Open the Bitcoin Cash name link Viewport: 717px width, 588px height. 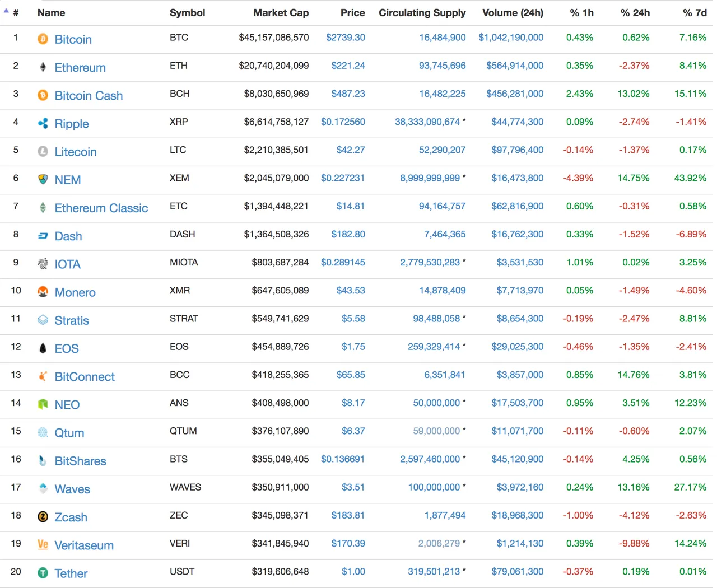tap(89, 96)
